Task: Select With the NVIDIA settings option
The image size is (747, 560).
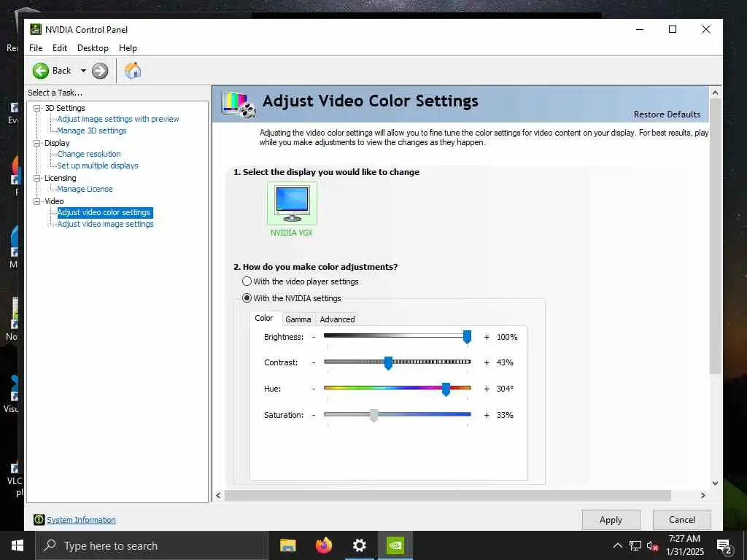Action: [292, 298]
